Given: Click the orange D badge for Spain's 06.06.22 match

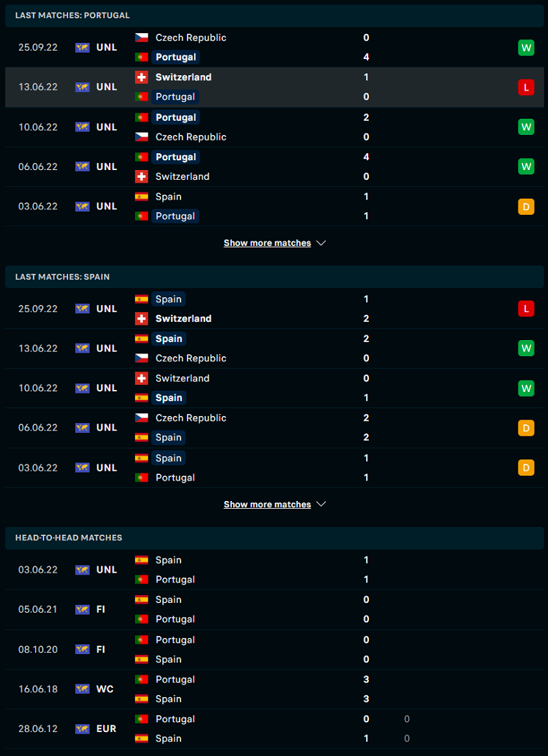Looking at the screenshot, I should pyautogui.click(x=526, y=428).
